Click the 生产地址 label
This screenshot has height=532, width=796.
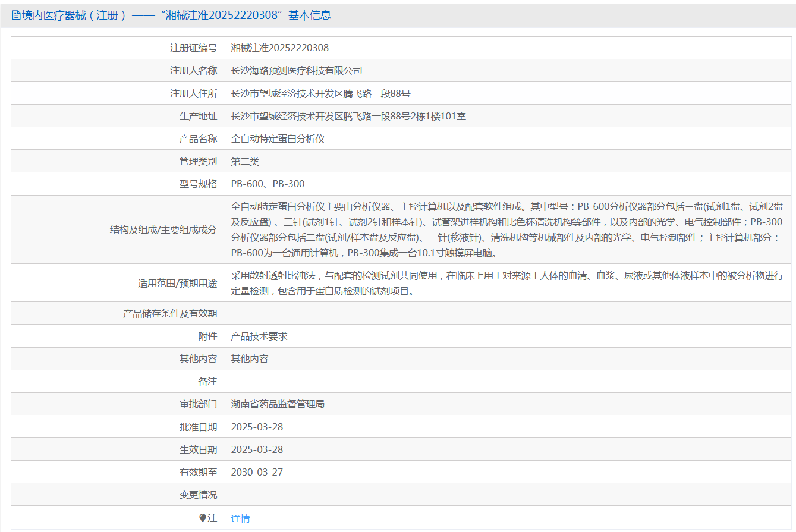(198, 116)
